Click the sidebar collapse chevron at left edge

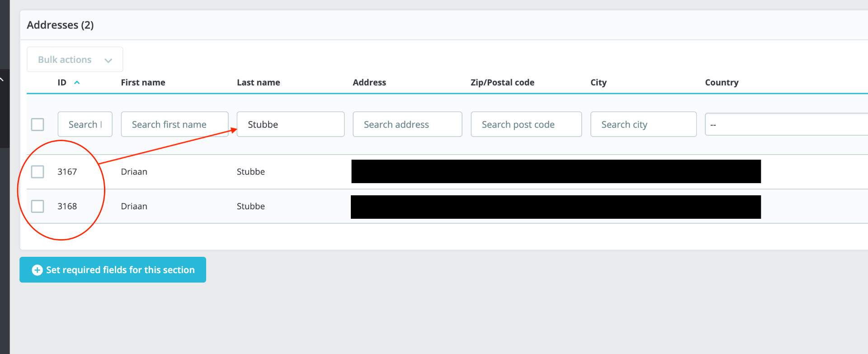tap(2, 80)
